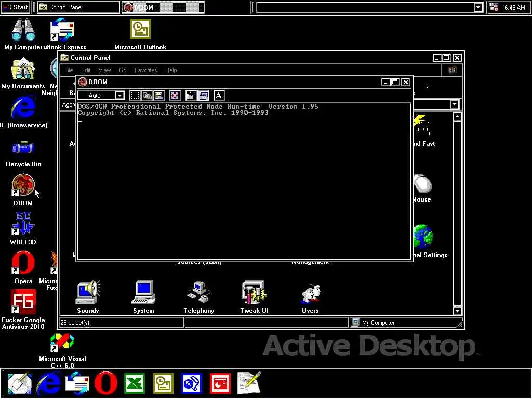Image resolution: width=532 pixels, height=399 pixels.
Task: Open Properties from the DOOM toolbar
Action: (191, 96)
